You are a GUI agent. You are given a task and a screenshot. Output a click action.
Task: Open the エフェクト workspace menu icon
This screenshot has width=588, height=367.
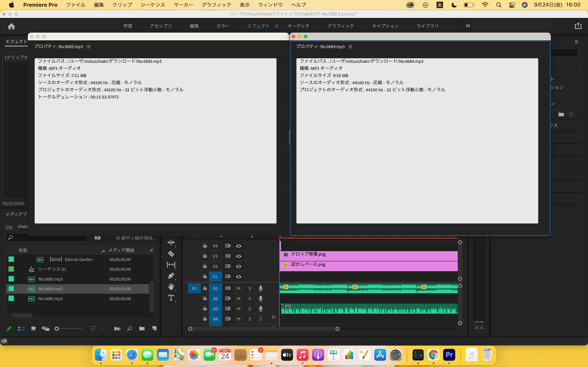coord(277,26)
